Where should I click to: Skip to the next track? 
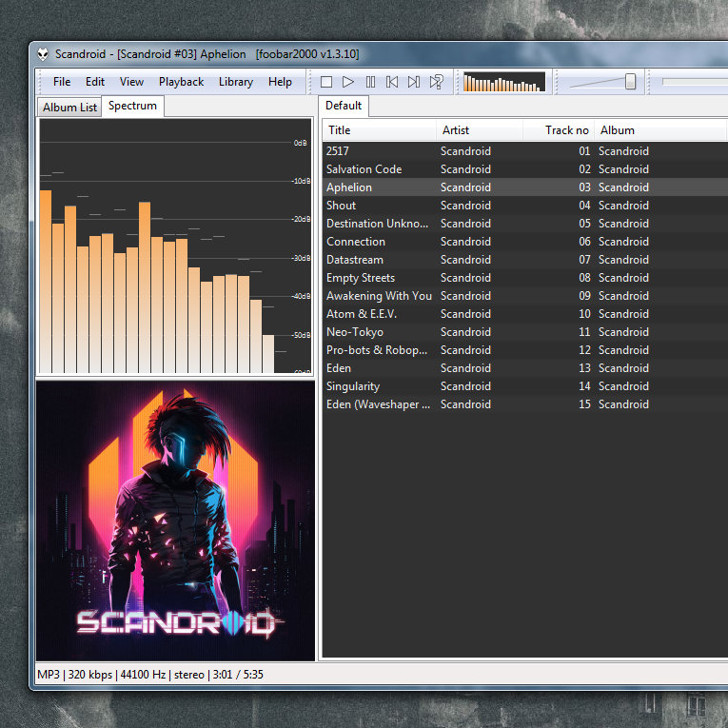[x=414, y=82]
